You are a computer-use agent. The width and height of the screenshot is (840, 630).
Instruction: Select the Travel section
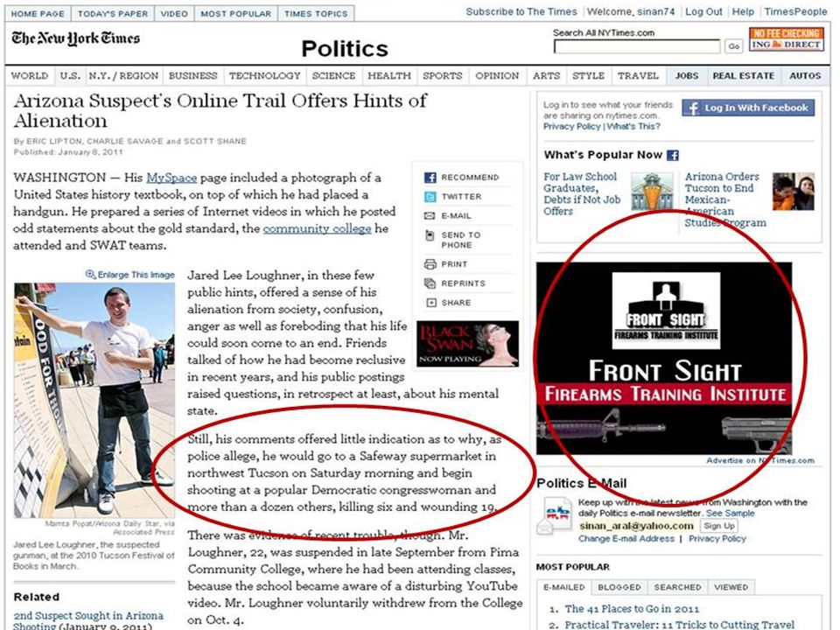[x=638, y=75]
